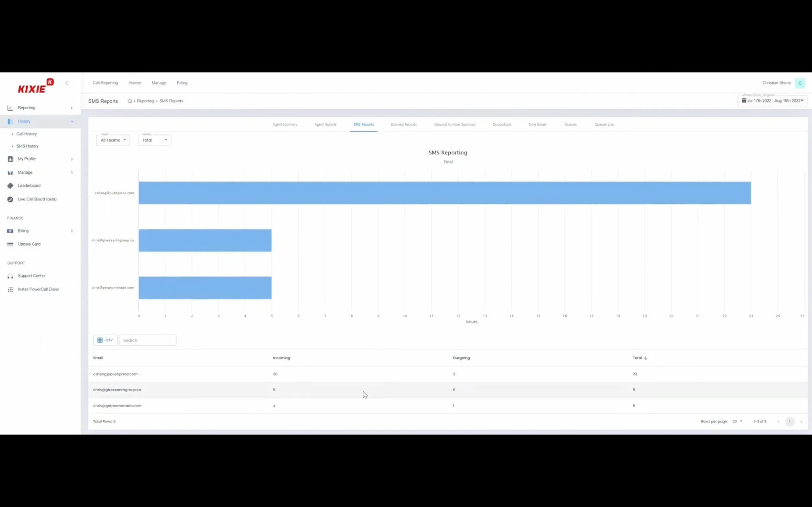This screenshot has width=812, height=507.
Task: Click the Kixie logo
Action: coord(36,86)
